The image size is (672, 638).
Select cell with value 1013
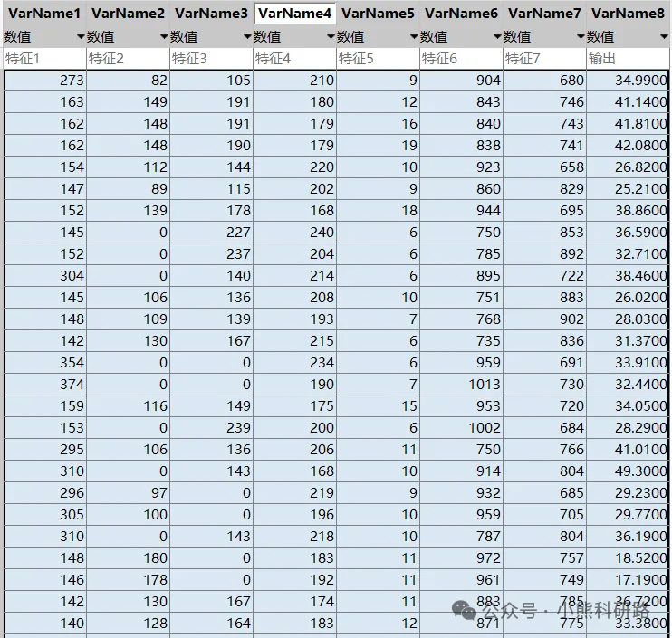tap(461, 385)
